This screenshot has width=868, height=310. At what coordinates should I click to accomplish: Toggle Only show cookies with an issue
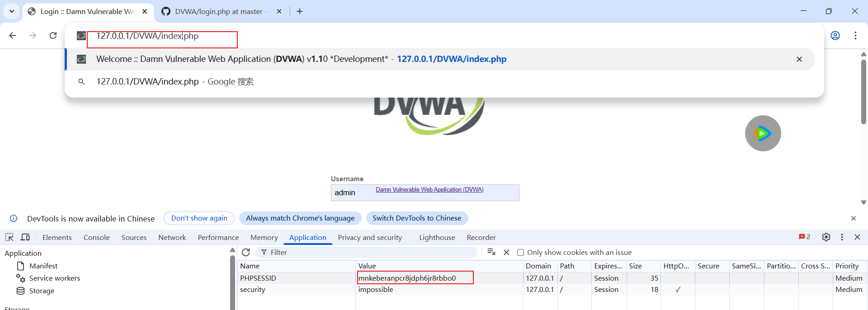(x=521, y=253)
